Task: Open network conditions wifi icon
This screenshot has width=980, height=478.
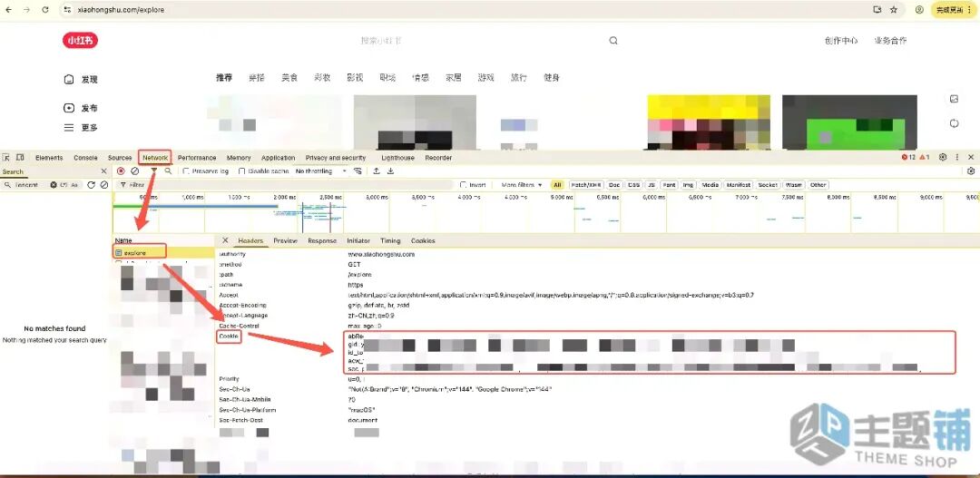Action: pos(358,171)
